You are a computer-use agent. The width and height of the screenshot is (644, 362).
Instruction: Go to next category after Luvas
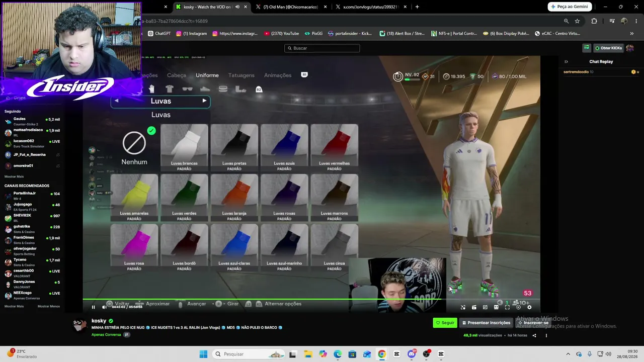click(x=204, y=101)
